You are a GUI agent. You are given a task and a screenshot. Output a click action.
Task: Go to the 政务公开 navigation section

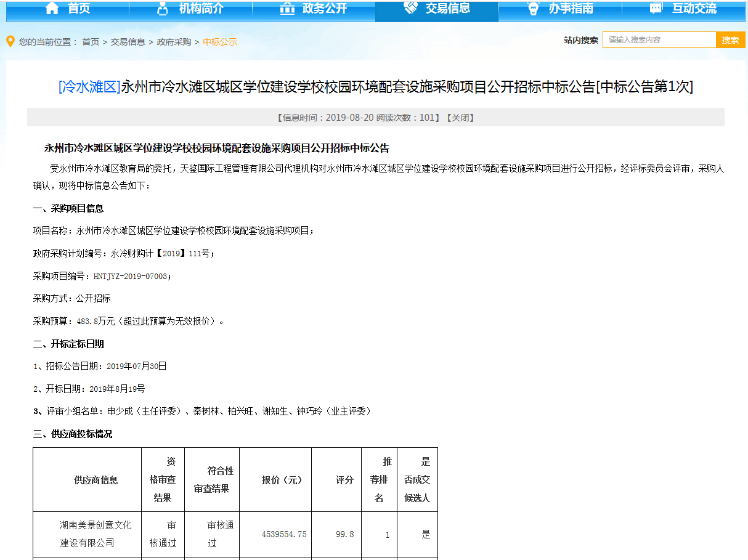[325, 8]
